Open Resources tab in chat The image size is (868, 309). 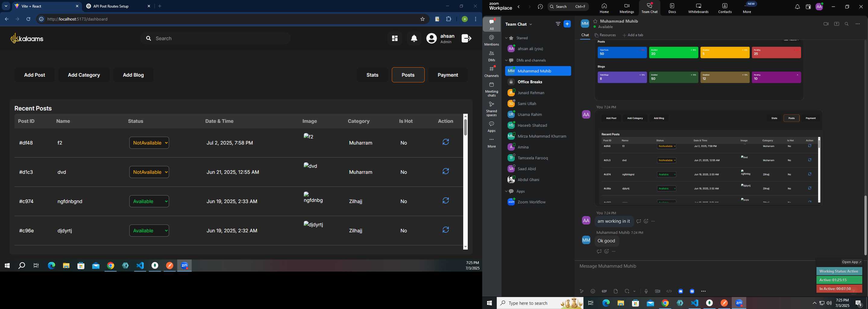tap(605, 35)
